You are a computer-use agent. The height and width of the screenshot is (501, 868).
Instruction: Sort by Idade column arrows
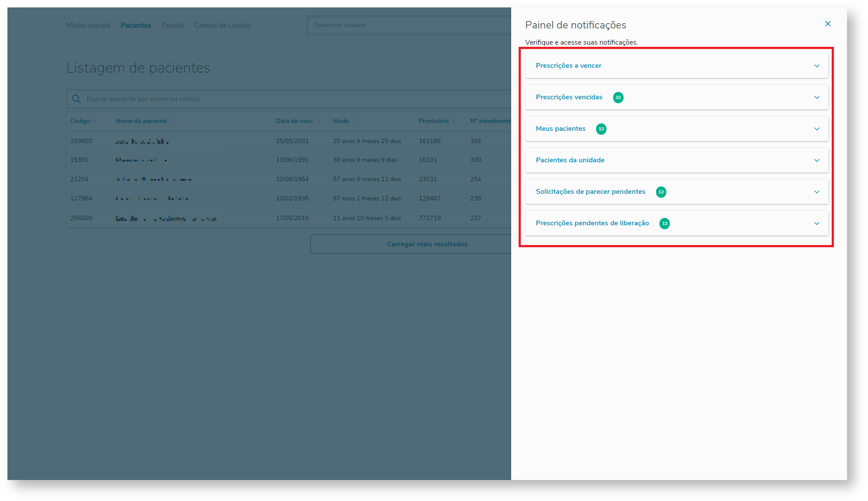[354, 121]
